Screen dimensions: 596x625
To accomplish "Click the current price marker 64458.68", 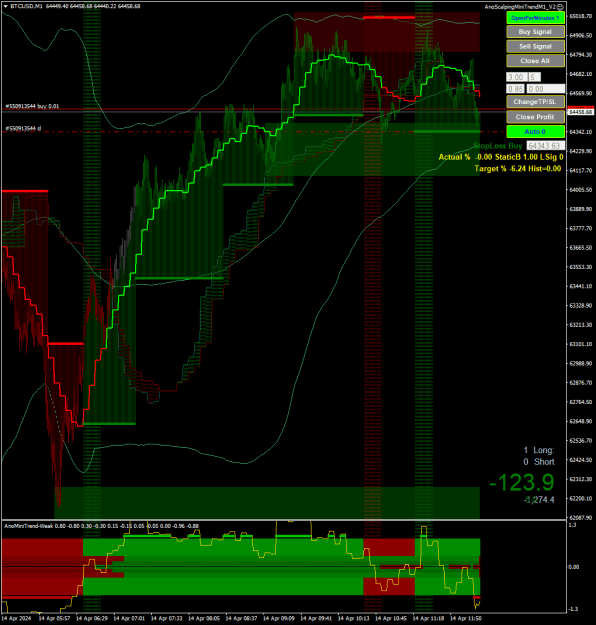I will (580, 112).
